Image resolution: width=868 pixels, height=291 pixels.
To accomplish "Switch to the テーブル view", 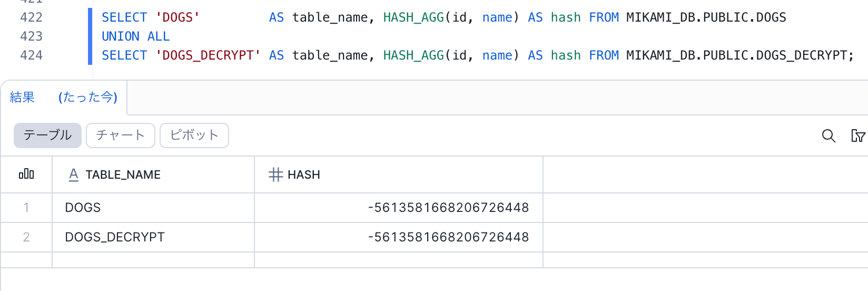I will click(47, 135).
